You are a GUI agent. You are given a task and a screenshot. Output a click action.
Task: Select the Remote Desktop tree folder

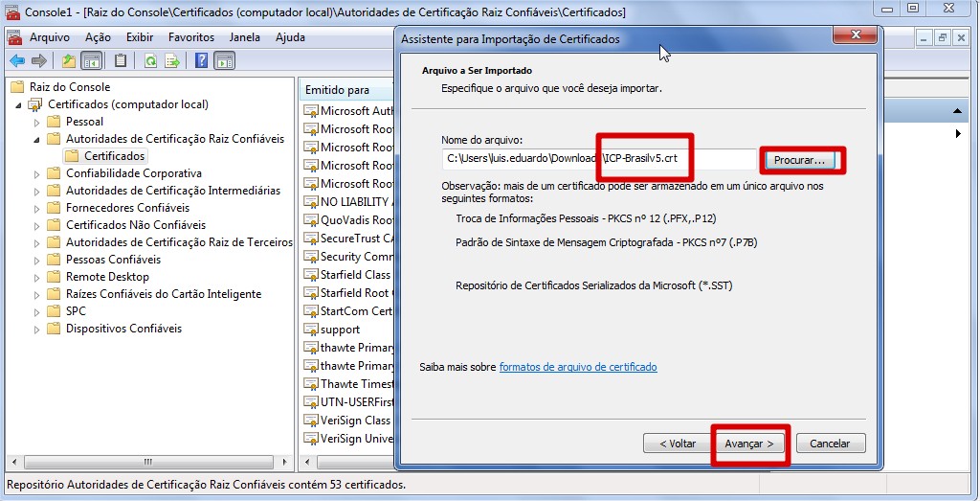pos(107,277)
